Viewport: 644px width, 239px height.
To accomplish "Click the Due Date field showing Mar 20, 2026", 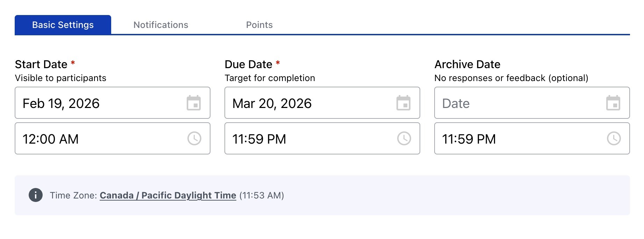I will (308, 103).
